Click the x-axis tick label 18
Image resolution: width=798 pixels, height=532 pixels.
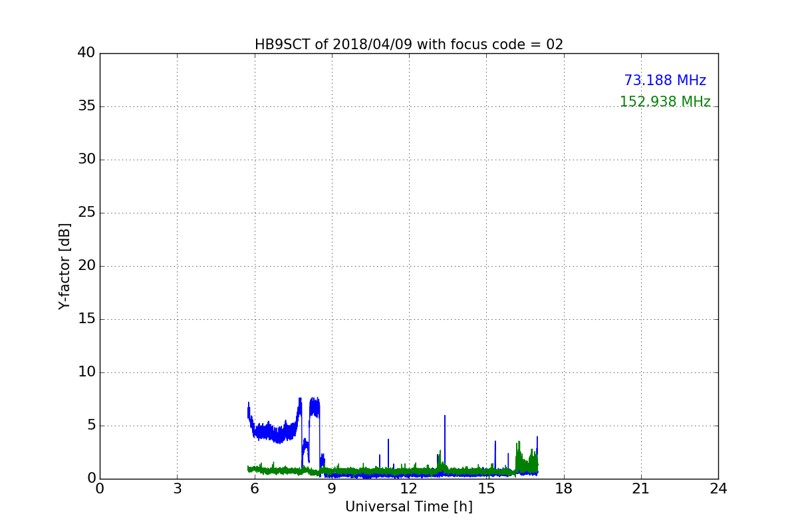tap(564, 488)
